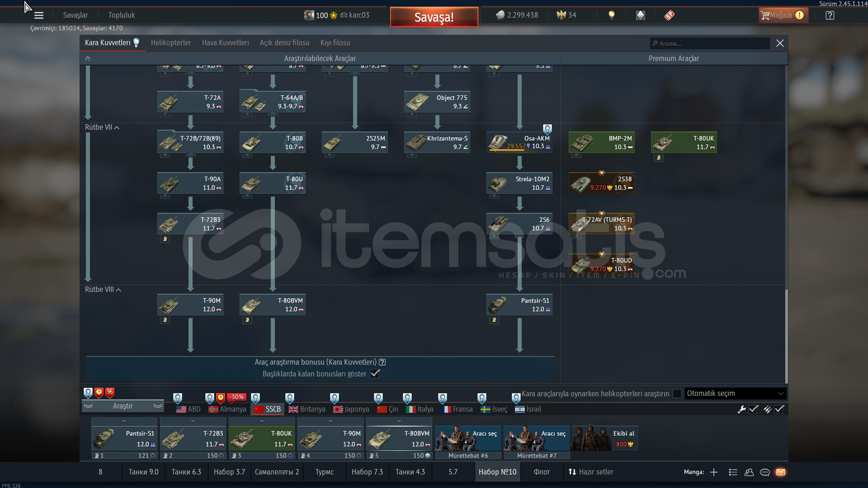This screenshot has height=488, width=868.
Task: Click the percent discount icon above Araştır
Action: [110, 393]
